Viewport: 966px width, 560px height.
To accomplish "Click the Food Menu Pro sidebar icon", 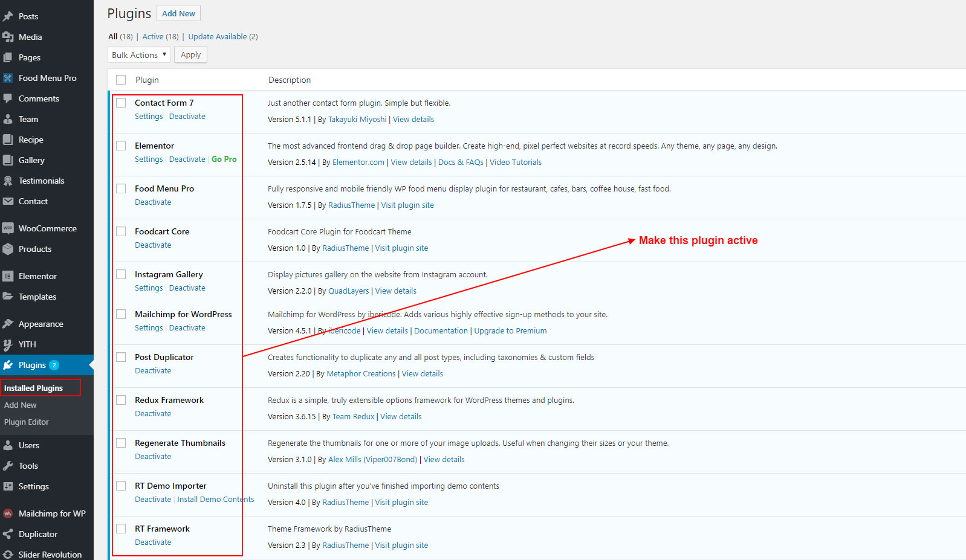I will (x=8, y=78).
